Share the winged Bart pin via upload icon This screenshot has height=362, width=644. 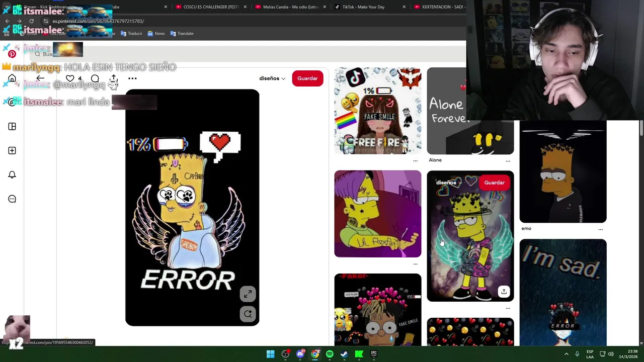click(504, 291)
